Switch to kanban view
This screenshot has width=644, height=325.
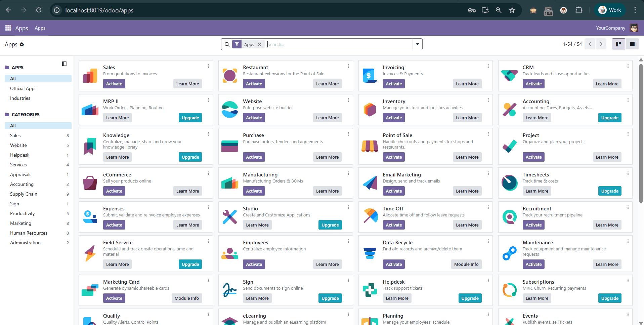618,44
